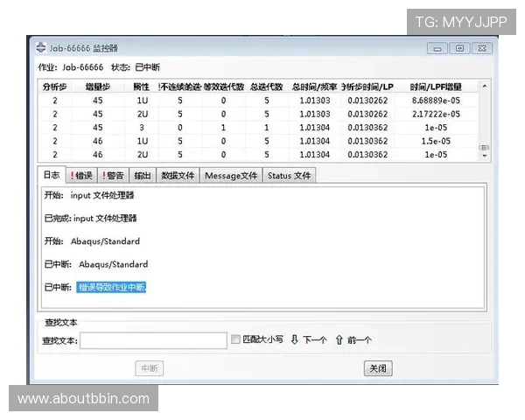525x420 pixels.
Task: Click the 分析步 column header
Action: (x=55, y=87)
